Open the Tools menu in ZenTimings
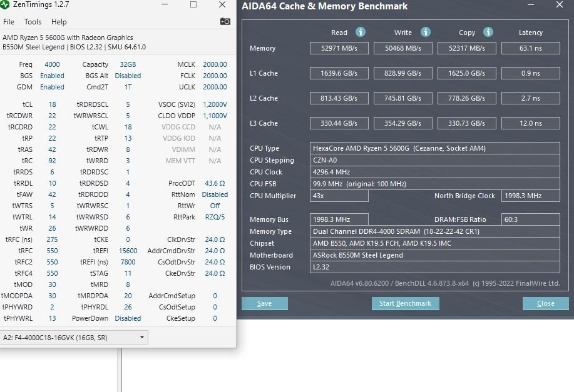This screenshot has width=574, height=392. 33,22
